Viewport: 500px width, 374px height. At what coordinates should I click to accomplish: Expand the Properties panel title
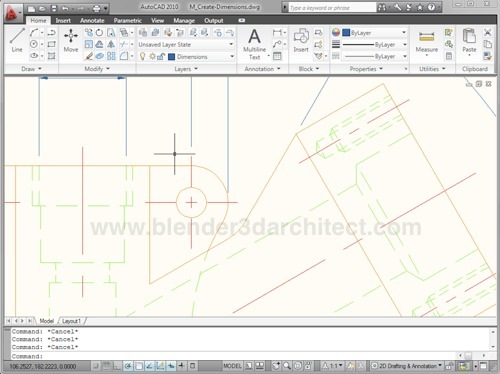point(366,69)
